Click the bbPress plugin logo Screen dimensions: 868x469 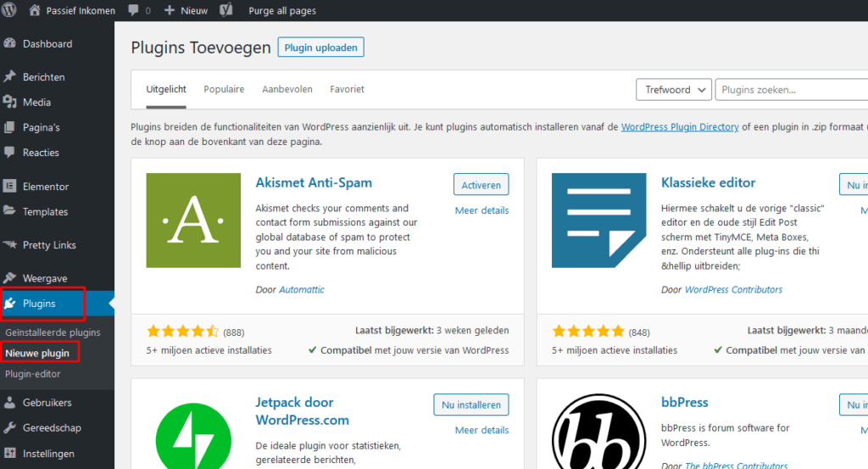pos(599,432)
